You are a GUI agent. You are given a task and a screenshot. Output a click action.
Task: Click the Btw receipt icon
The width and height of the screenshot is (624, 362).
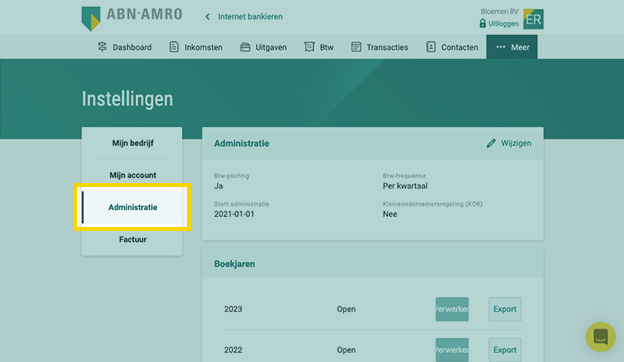[x=309, y=47]
